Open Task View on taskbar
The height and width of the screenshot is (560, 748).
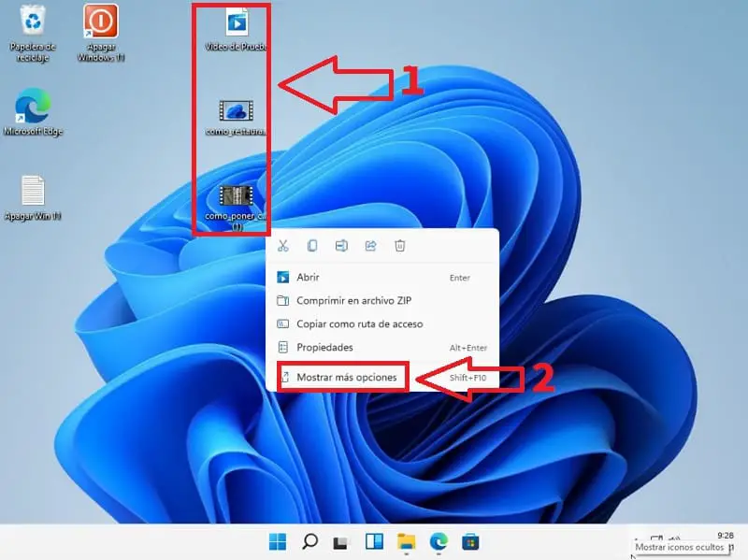pyautogui.click(x=341, y=542)
